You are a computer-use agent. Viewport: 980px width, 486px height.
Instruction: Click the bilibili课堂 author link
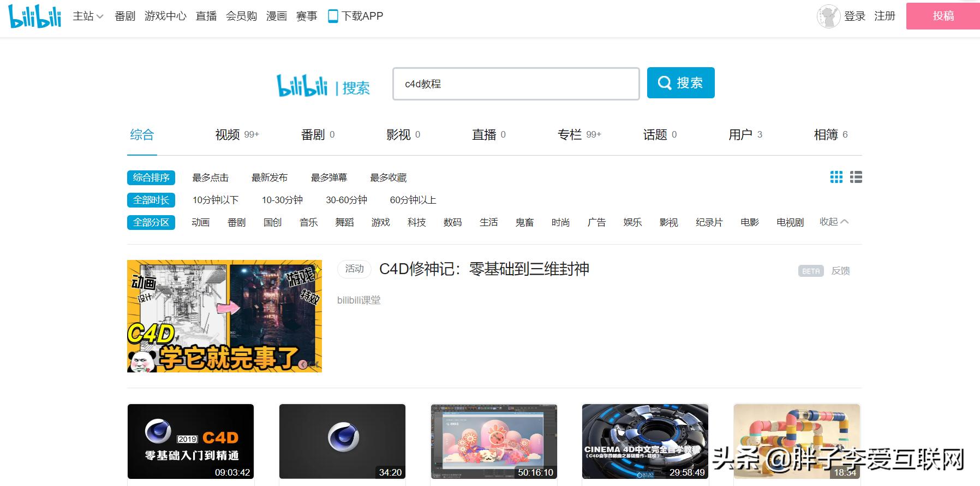359,300
